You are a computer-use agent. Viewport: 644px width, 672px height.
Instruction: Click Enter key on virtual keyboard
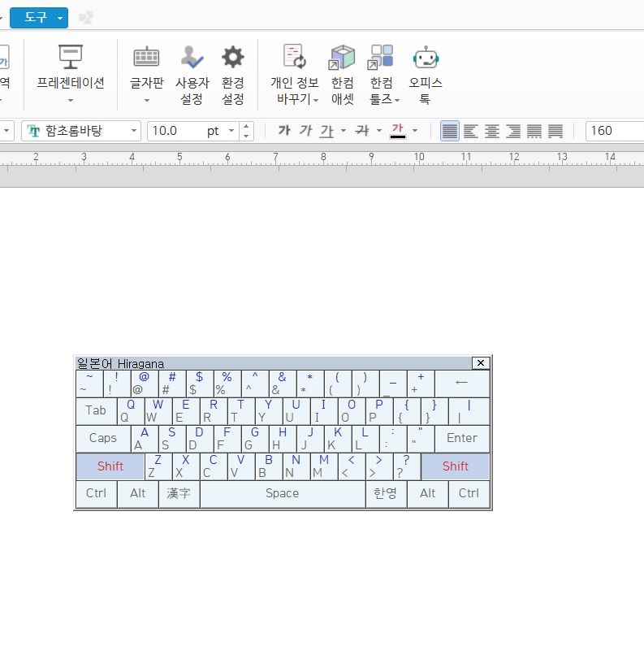pos(462,438)
